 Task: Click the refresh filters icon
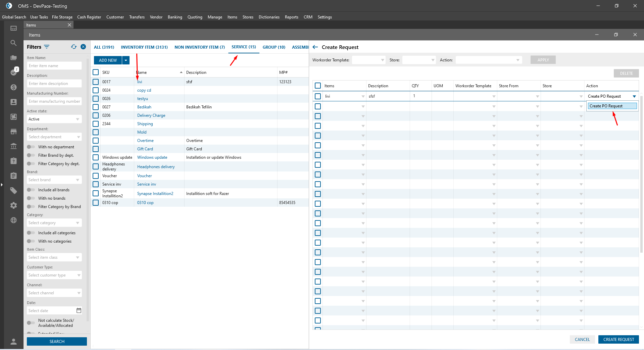pyautogui.click(x=74, y=47)
